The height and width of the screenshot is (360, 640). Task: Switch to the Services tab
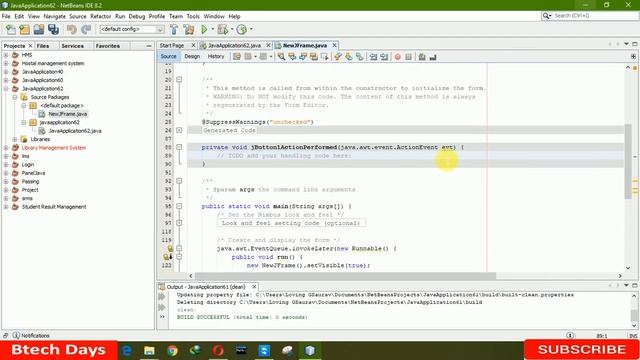point(72,46)
